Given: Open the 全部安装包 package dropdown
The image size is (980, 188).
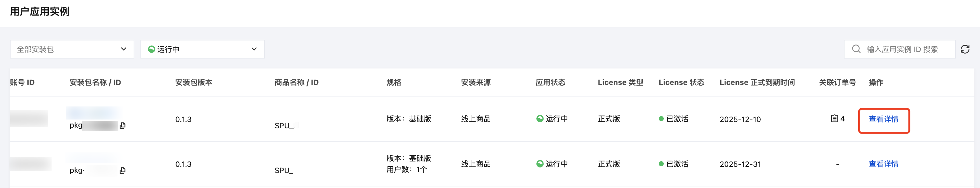Looking at the screenshot, I should [72, 49].
